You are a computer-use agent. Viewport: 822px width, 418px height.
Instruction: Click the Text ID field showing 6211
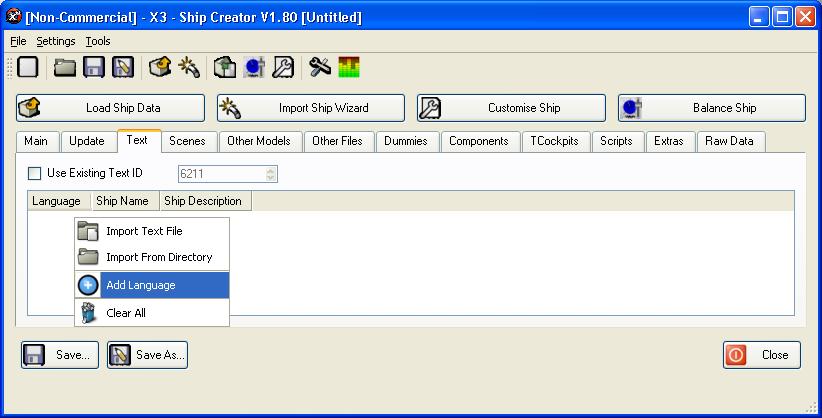228,174
